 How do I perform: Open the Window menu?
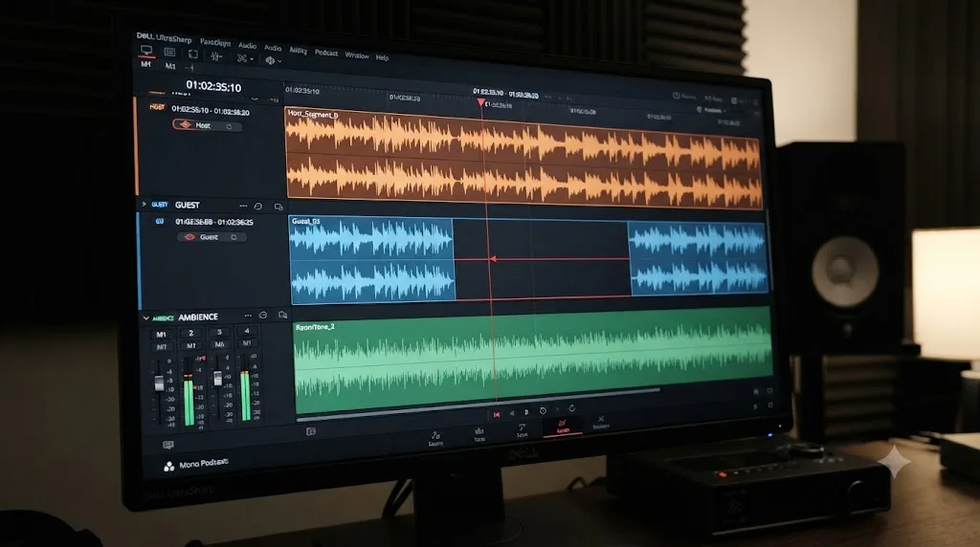(x=357, y=55)
